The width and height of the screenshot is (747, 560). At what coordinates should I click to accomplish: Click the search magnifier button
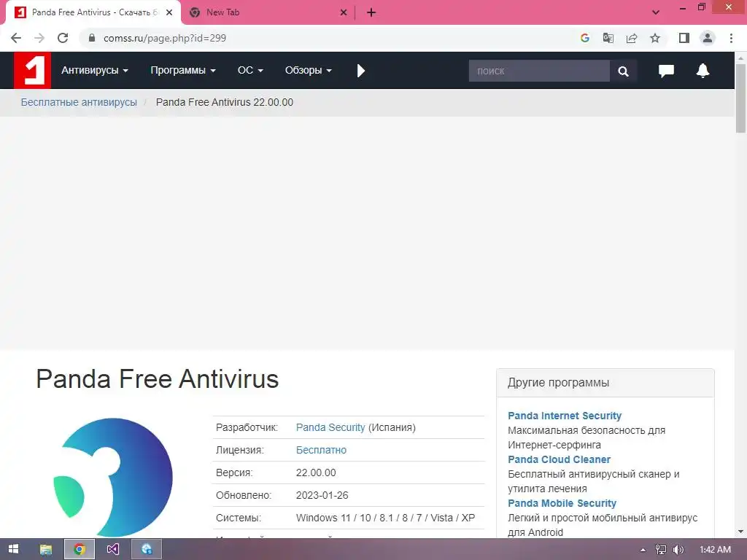pyautogui.click(x=623, y=71)
